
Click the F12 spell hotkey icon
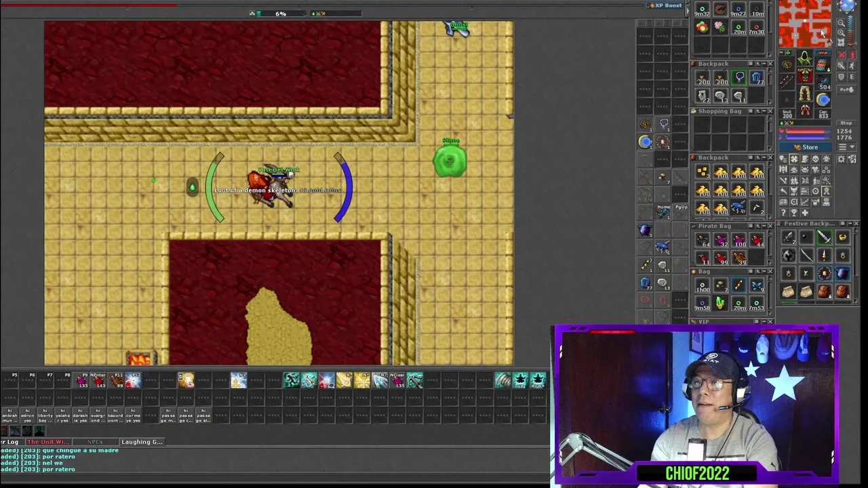[x=133, y=381]
